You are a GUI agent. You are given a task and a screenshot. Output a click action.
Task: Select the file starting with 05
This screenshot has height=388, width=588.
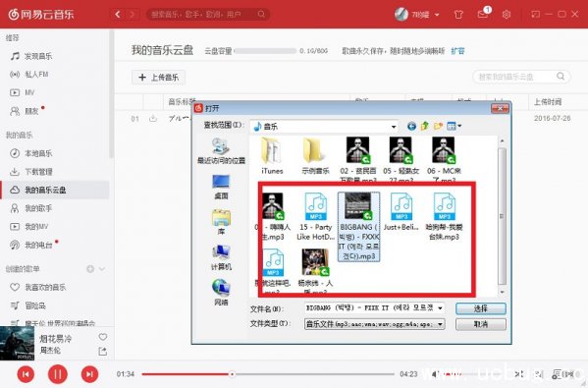click(401, 159)
